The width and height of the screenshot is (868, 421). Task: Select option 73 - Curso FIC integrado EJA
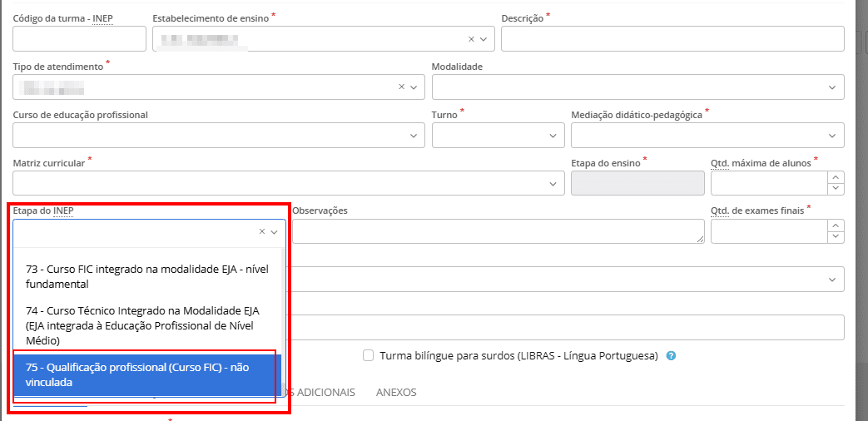coord(147,276)
